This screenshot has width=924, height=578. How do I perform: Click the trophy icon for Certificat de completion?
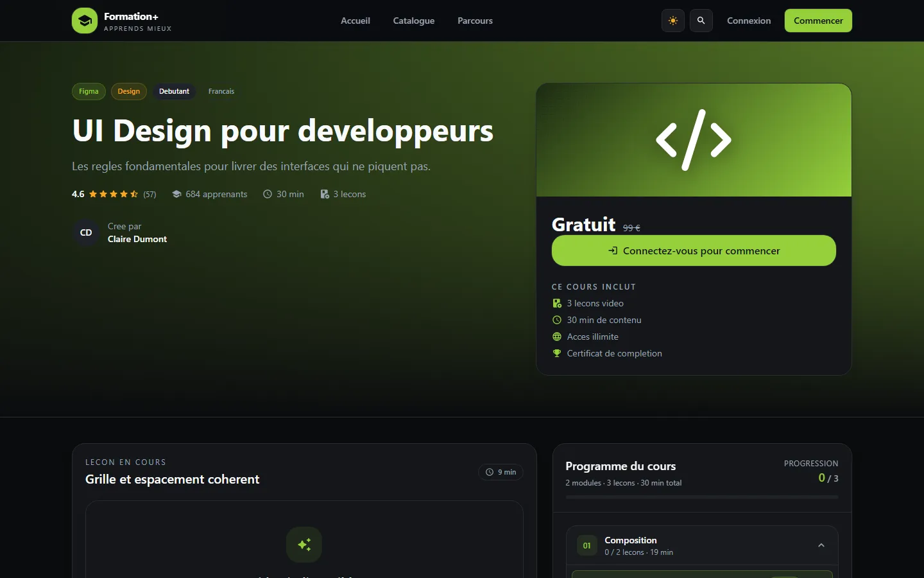click(557, 353)
